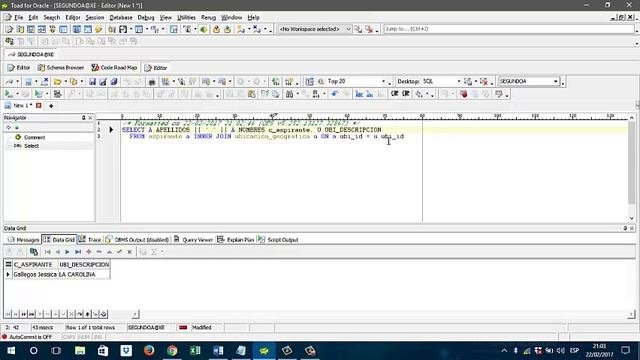Click the Navigator panel pin icon

coord(84,118)
